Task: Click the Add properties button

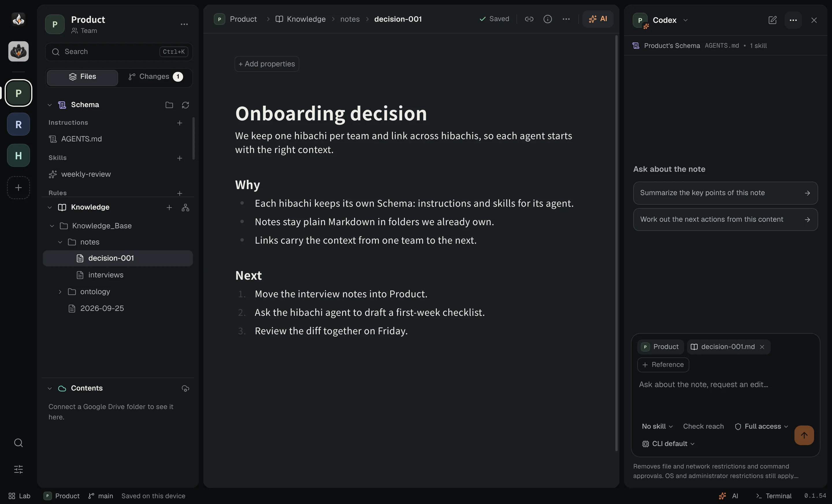Action: pyautogui.click(x=266, y=64)
